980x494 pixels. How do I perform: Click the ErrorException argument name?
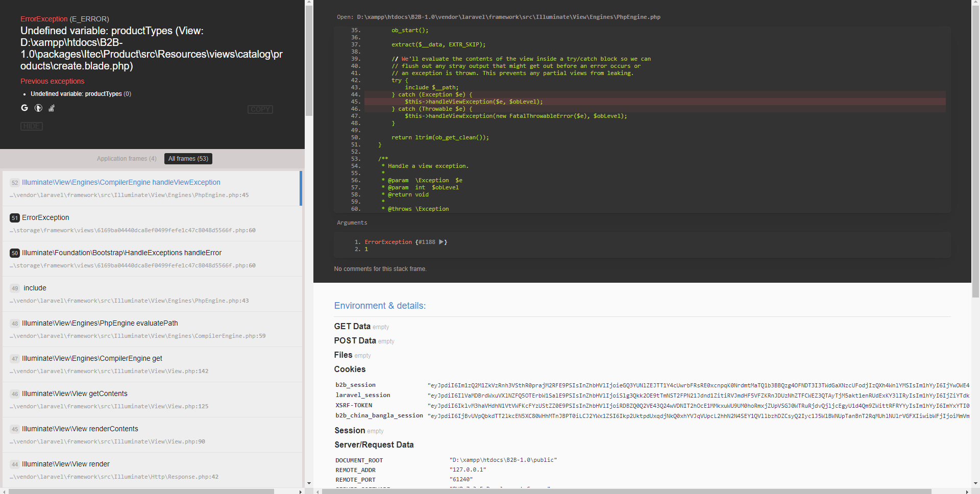point(388,242)
